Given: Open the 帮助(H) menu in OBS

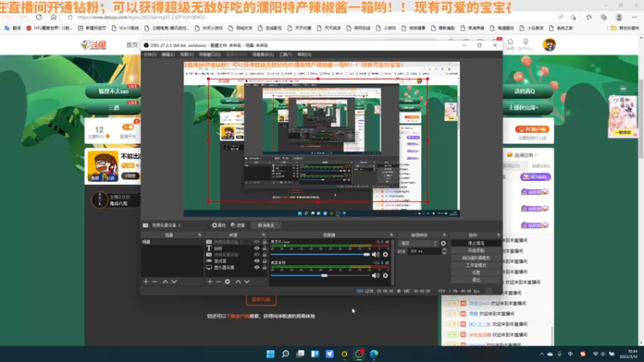Looking at the screenshot, I should coord(304,55).
